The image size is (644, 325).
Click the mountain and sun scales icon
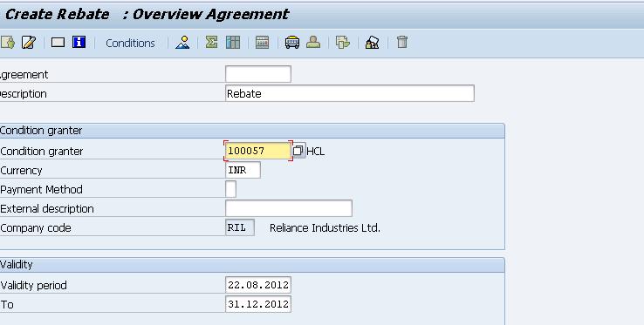pos(182,43)
